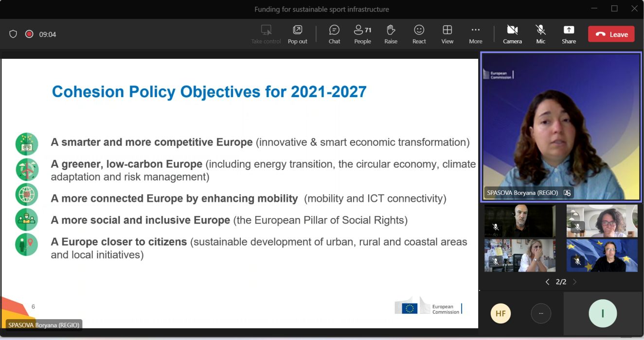
Task: Click the slide number 6
Action: pos(33,306)
